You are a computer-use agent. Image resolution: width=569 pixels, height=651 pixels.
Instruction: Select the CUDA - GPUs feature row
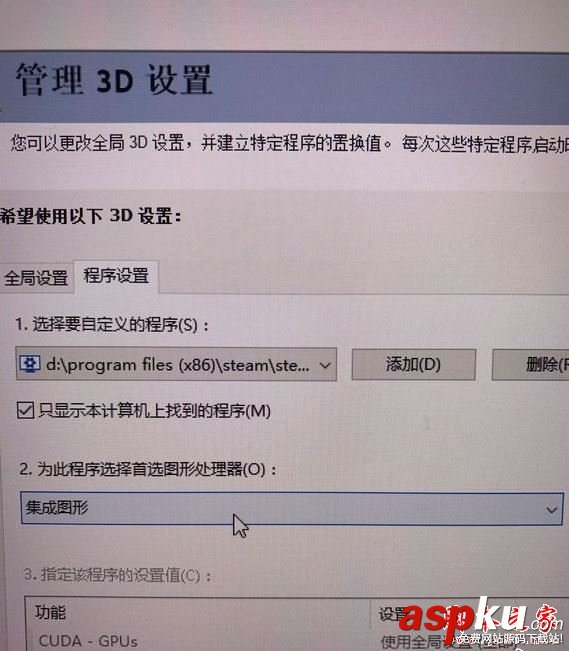[88, 641]
